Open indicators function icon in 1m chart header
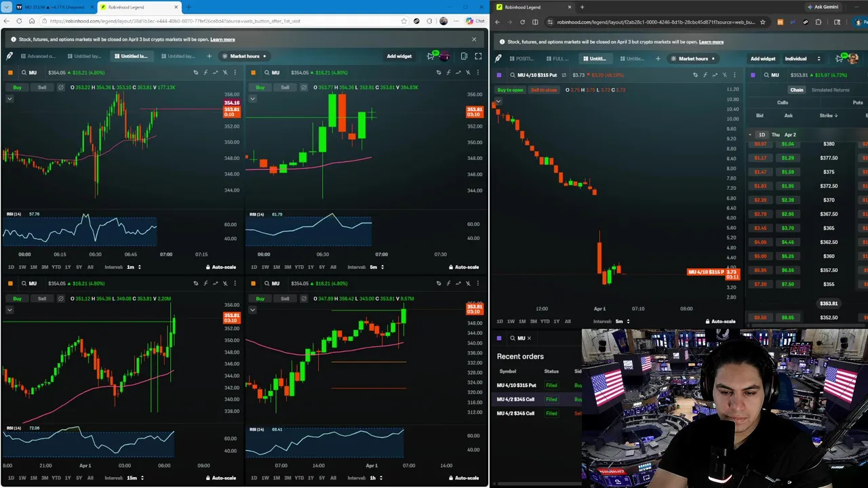 click(205, 73)
